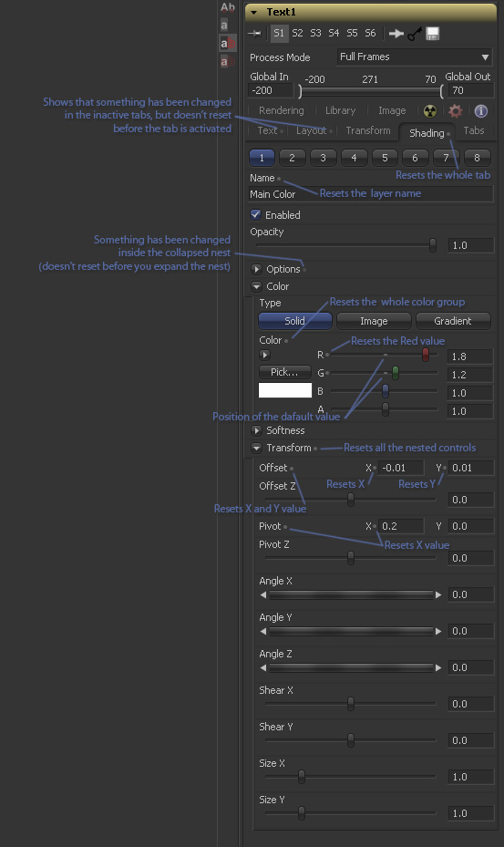The image size is (504, 847).
Task: Open the blue info tab icon
Action: tap(481, 111)
